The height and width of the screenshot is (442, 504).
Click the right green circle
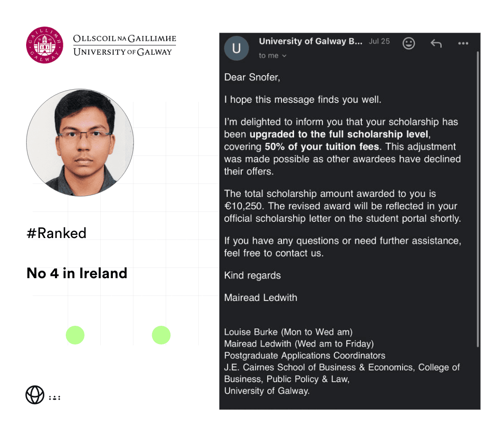161,335
